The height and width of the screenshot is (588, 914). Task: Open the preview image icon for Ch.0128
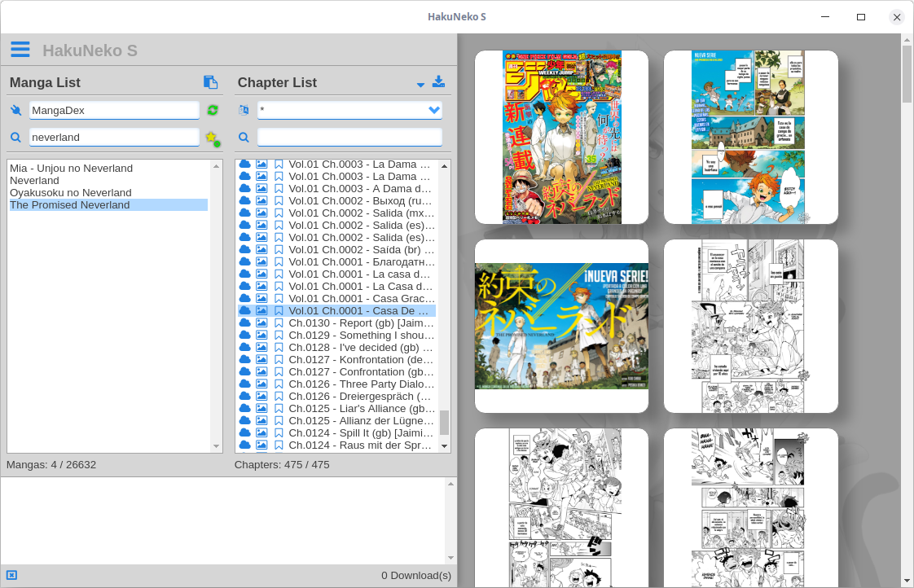pos(261,347)
